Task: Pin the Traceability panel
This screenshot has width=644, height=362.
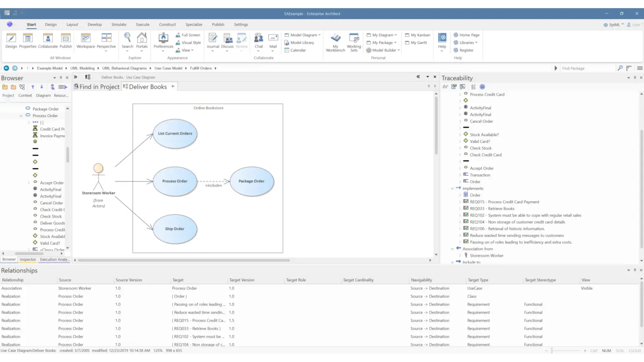Action: [x=635, y=78]
